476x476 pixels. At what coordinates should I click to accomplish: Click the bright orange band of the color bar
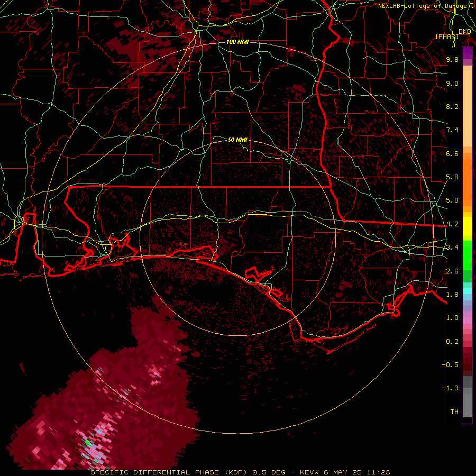point(467,182)
